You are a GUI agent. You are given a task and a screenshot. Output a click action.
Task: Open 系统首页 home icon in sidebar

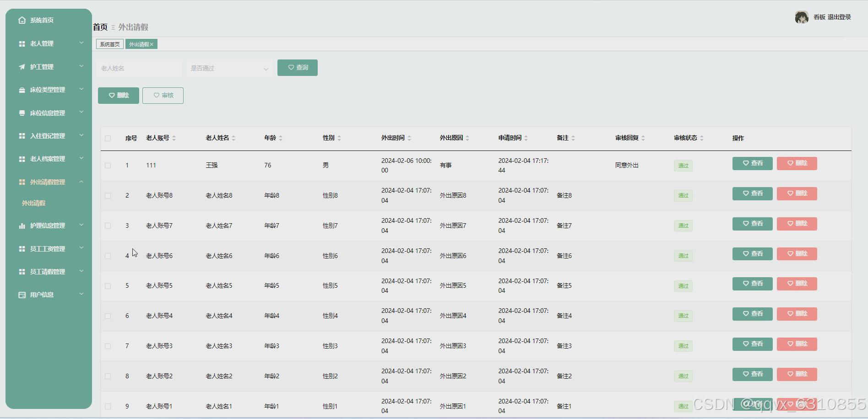(x=22, y=20)
